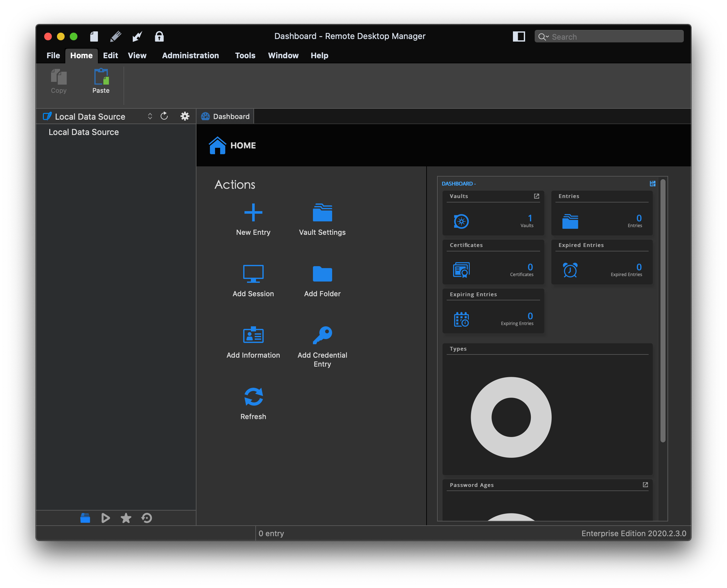This screenshot has width=727, height=588.
Task: Click the dashboard save layout icon
Action: (x=652, y=184)
